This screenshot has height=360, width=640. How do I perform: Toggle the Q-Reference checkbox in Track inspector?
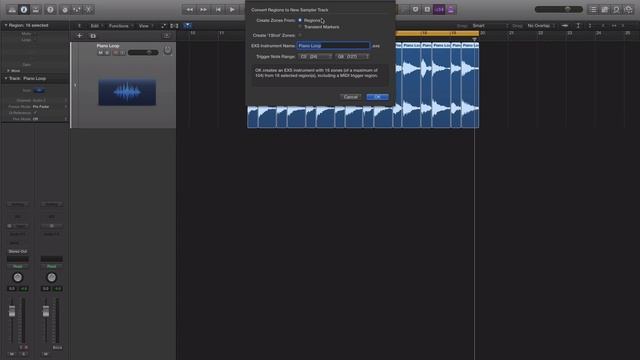[35, 113]
